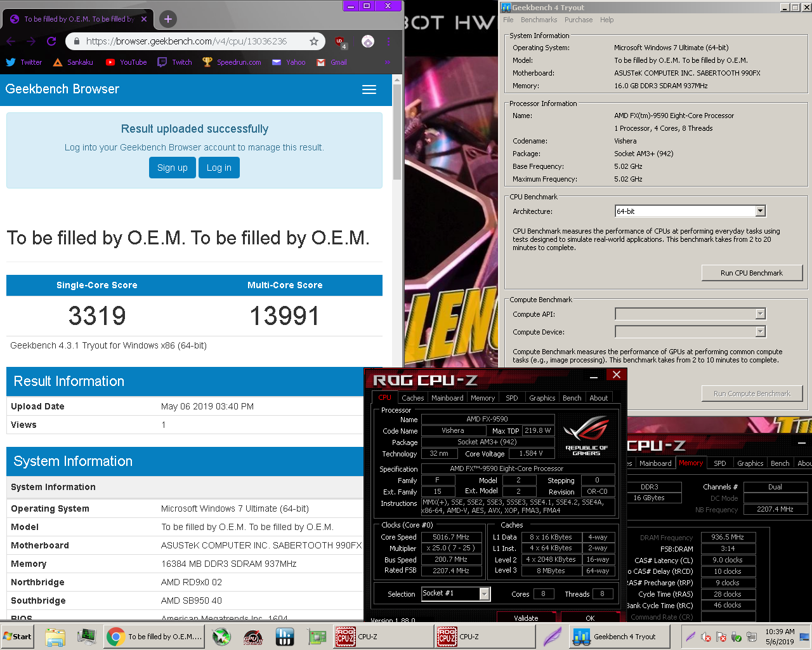
Task: Click the disabled Run Compute Benchmark button
Action: click(752, 394)
